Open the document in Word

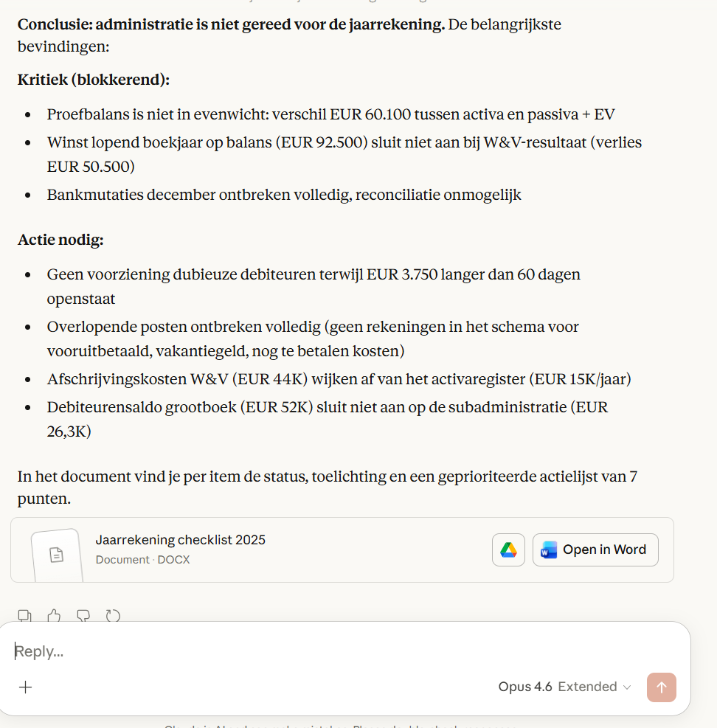595,550
